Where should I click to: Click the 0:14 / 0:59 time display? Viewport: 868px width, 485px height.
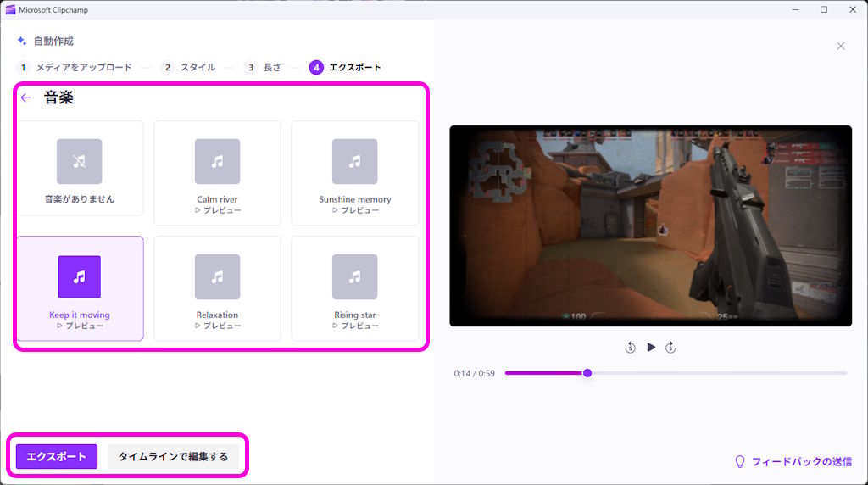(x=475, y=374)
